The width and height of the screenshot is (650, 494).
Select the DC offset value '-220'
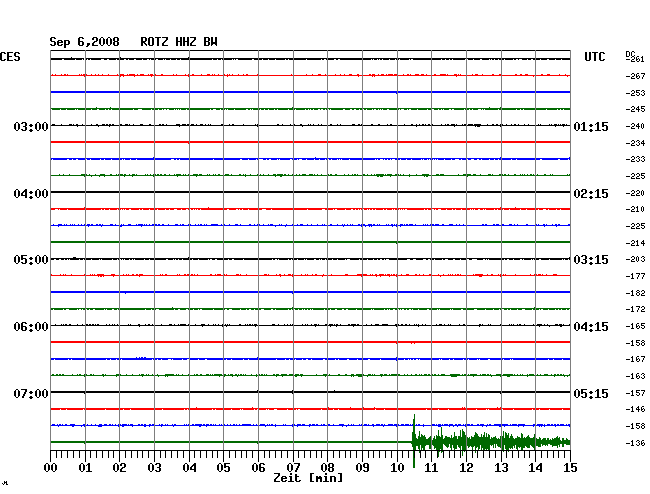point(635,193)
